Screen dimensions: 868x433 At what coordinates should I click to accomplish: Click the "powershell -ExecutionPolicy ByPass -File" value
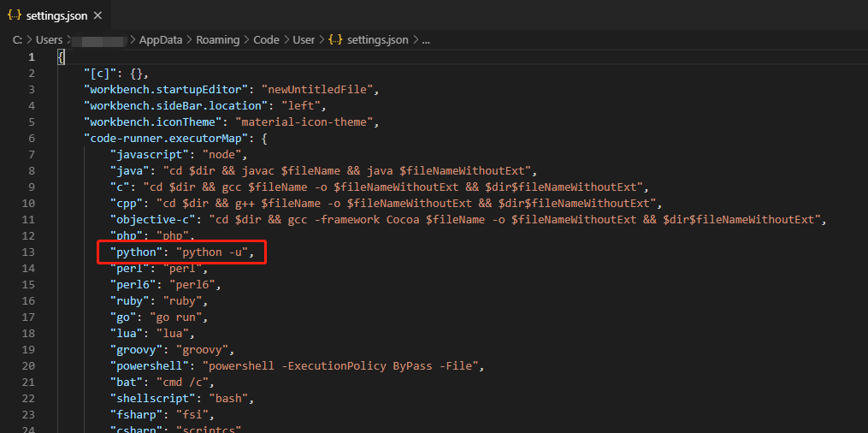(x=342, y=366)
